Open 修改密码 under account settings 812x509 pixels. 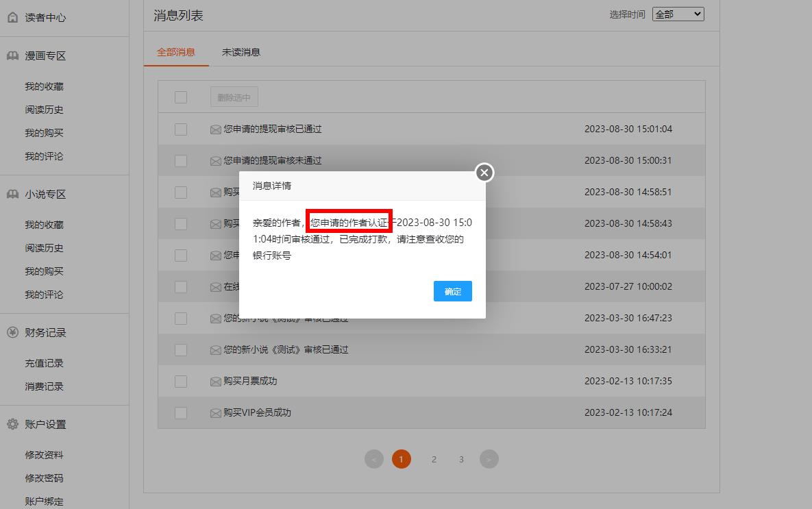pos(45,478)
